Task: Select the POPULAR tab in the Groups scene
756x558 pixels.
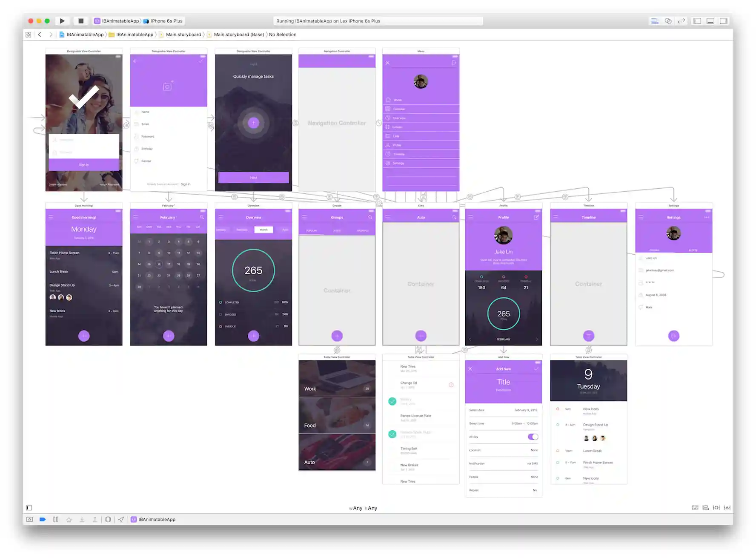Action: (311, 230)
